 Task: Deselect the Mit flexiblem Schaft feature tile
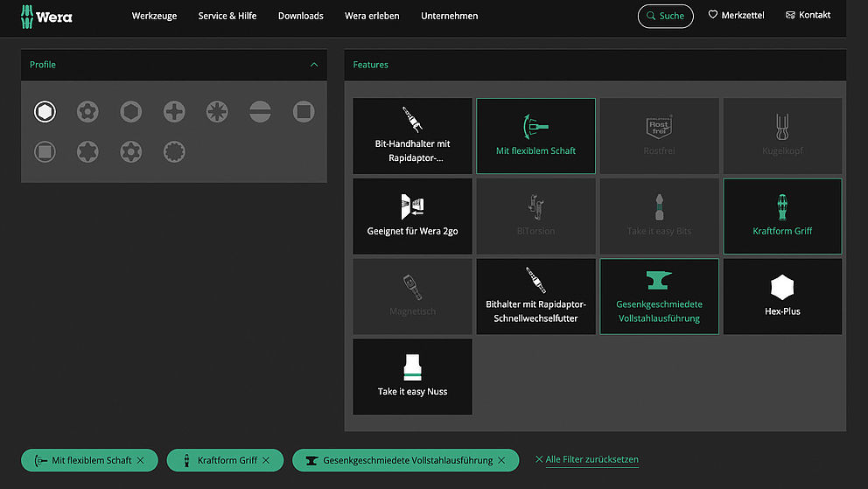coord(535,136)
